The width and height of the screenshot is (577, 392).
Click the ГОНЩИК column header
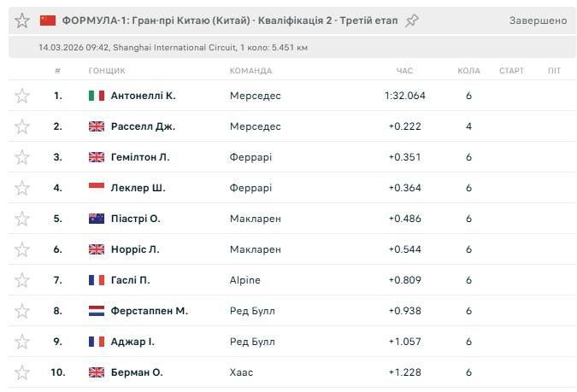click(107, 71)
